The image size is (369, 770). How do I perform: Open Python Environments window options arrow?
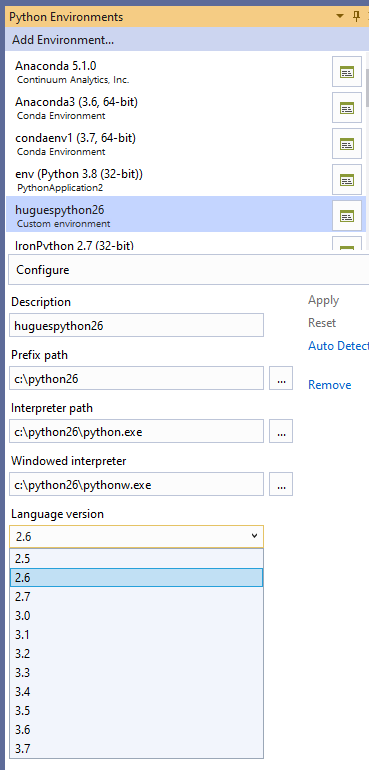340,17
